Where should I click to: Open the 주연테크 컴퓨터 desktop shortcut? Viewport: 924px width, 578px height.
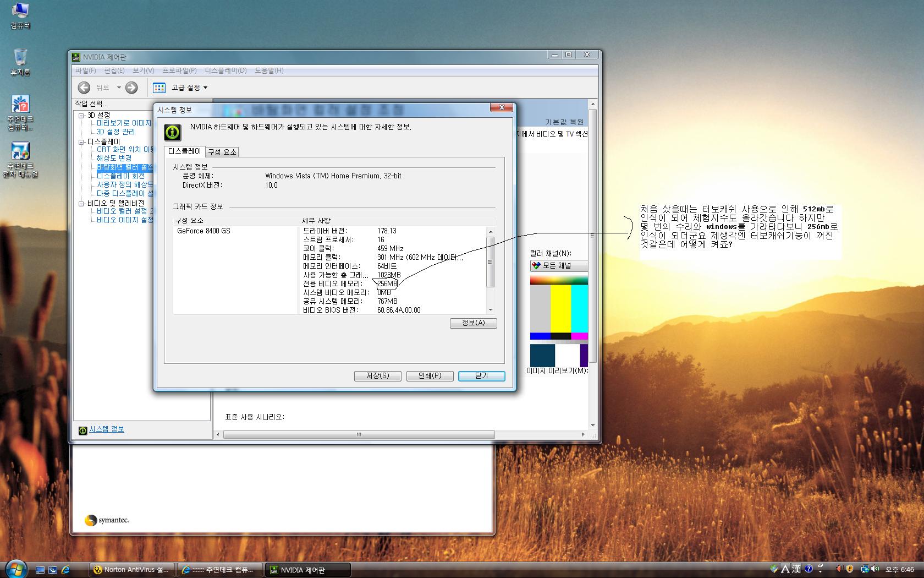click(x=20, y=113)
